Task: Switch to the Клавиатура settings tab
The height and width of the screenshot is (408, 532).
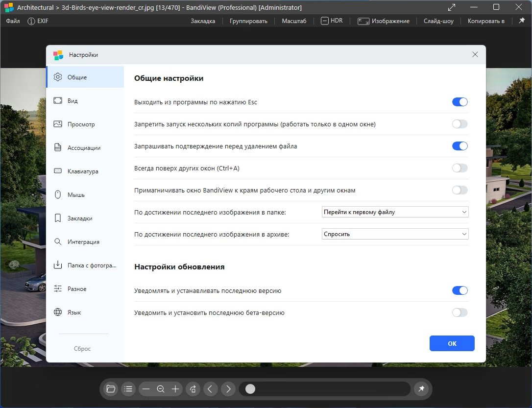Action: click(x=83, y=171)
